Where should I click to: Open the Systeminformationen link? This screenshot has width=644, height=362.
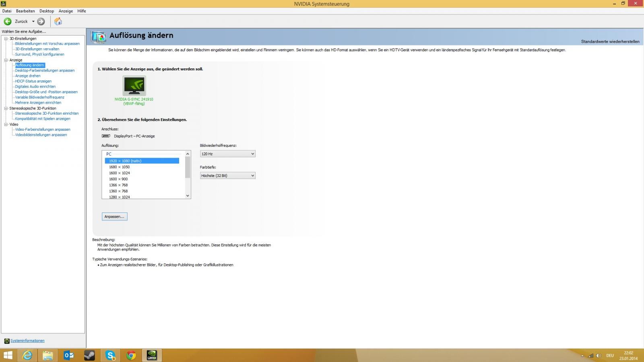pyautogui.click(x=27, y=341)
